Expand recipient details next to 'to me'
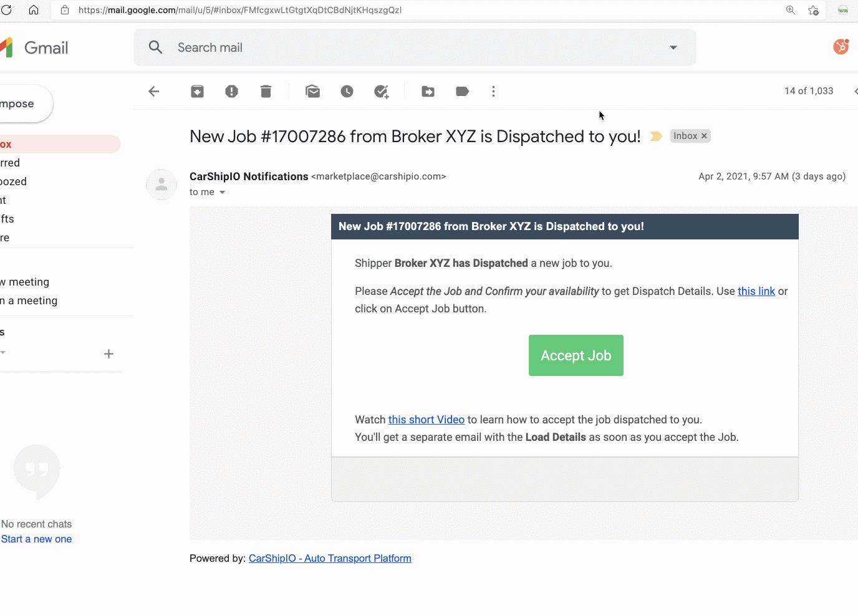 pos(222,192)
